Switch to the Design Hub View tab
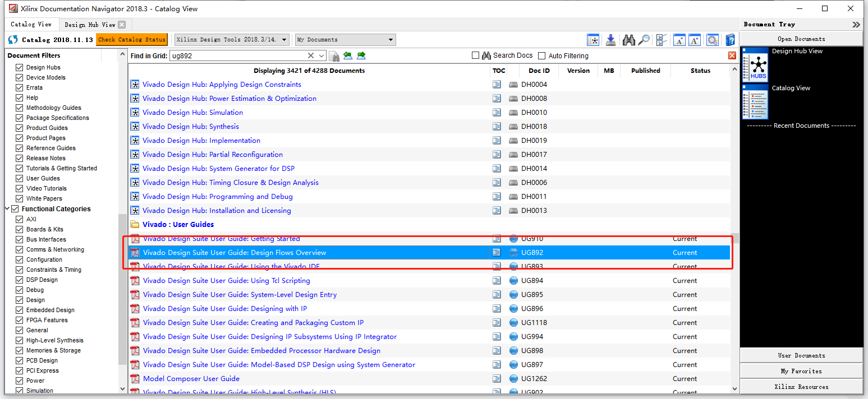 tap(91, 25)
